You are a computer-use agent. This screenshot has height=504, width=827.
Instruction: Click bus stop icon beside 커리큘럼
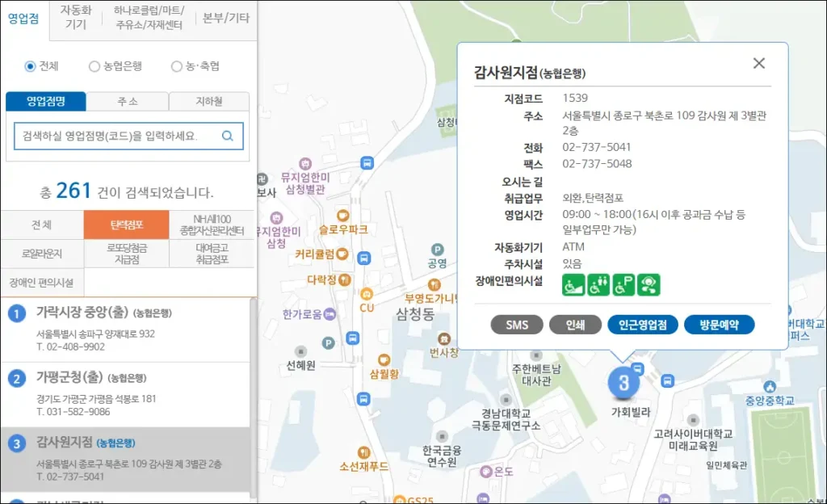tap(364, 258)
